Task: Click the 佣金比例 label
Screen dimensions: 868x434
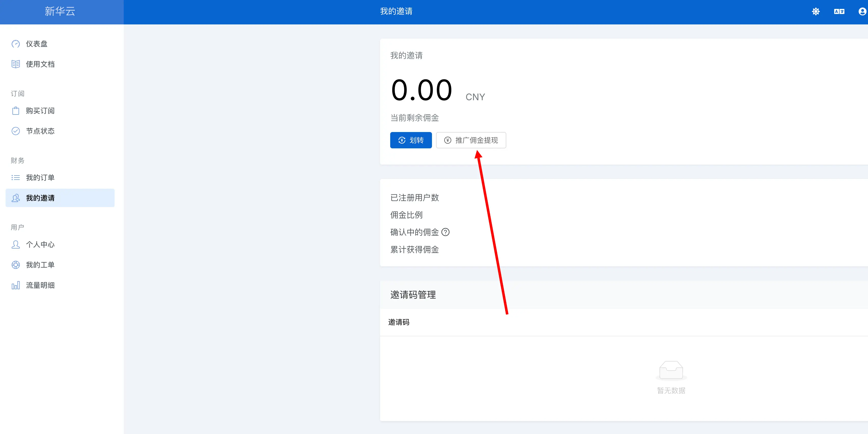Action: (406, 215)
